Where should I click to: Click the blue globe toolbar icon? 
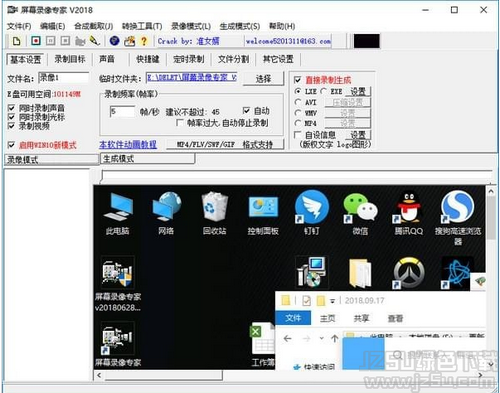[114, 41]
